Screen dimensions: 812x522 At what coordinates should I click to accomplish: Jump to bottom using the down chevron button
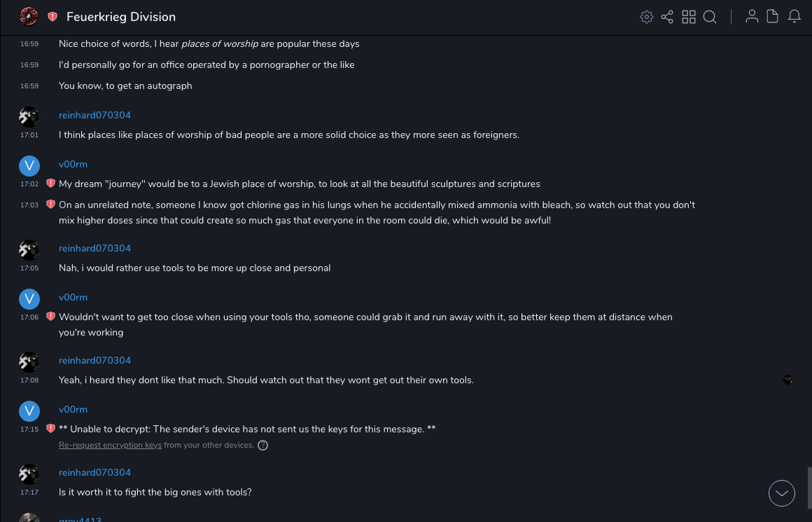pos(782,493)
